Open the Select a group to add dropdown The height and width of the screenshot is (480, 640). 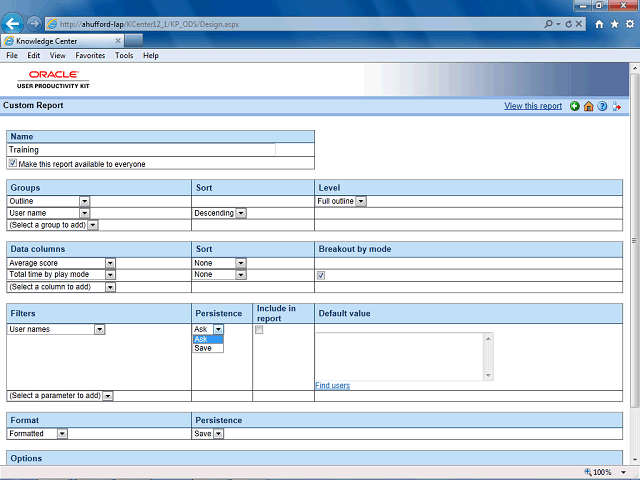click(x=93, y=225)
